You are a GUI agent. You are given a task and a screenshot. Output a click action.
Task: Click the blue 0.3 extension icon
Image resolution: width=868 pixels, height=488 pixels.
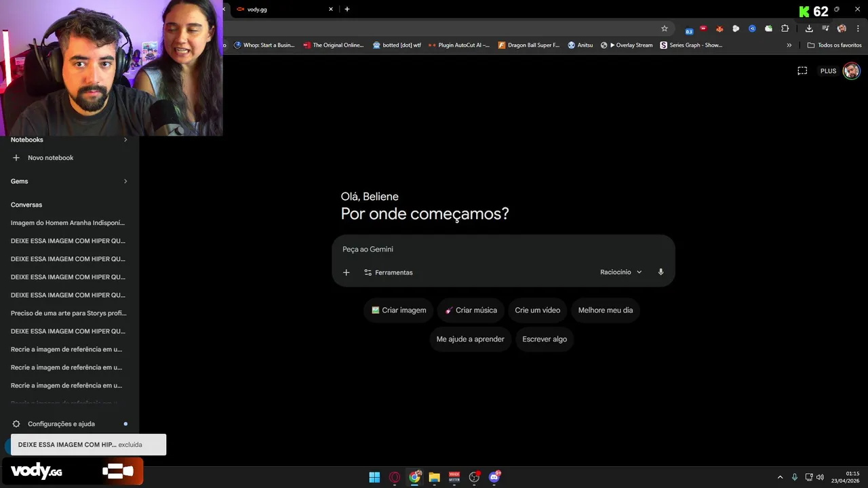point(689,30)
